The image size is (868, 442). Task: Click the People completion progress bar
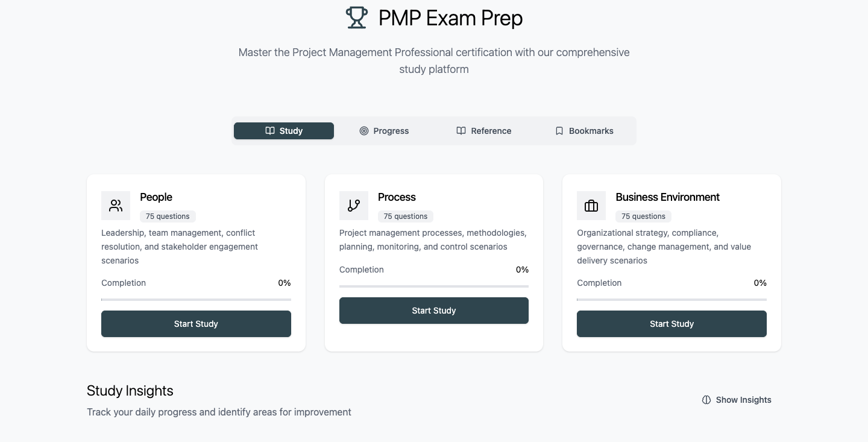click(x=196, y=300)
